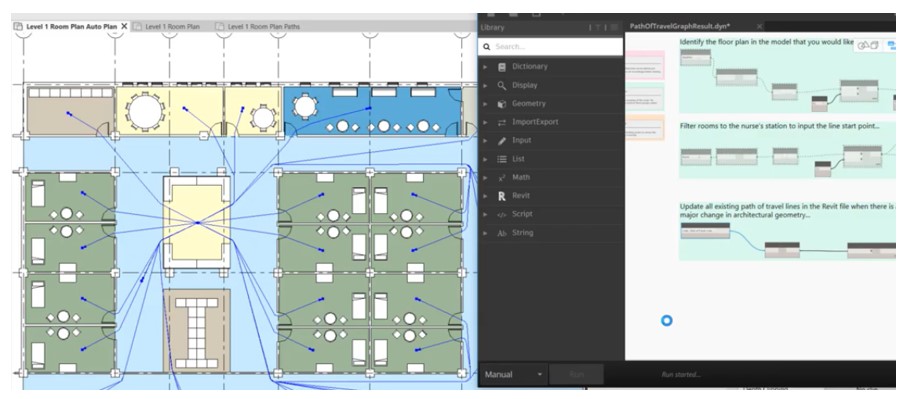Expand the Script category arrow

(485, 215)
